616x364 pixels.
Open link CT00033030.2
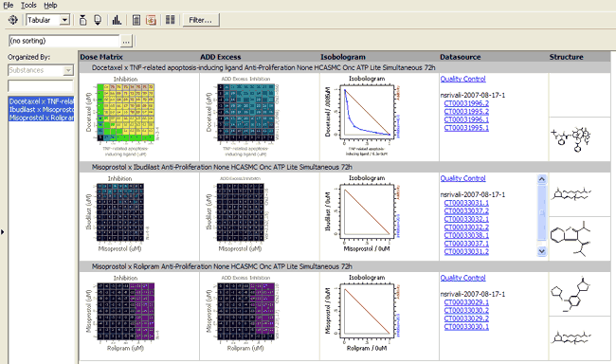(x=466, y=311)
